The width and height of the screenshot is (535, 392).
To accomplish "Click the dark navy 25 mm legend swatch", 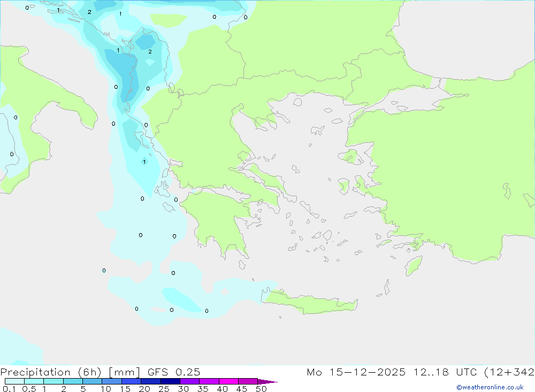I will pos(170,381).
